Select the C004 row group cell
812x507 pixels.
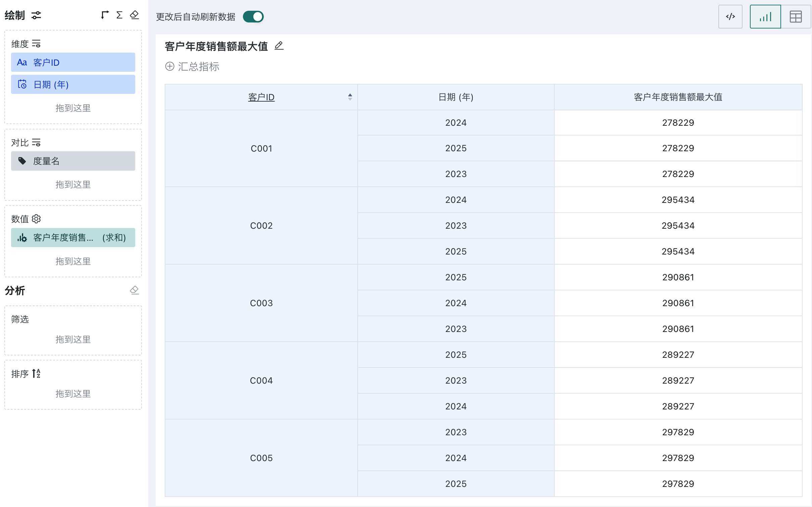[x=261, y=380]
